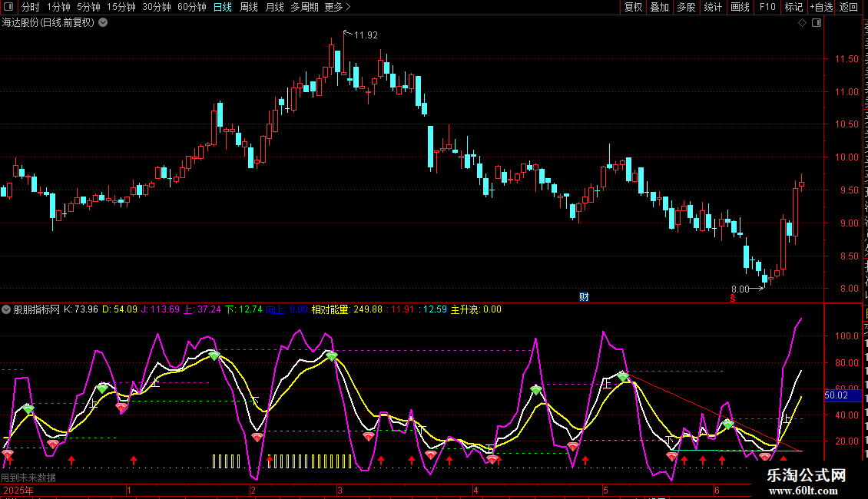Open the 复权 adjustment menu
Image resolution: width=868 pixels, height=499 pixels.
pos(633,7)
